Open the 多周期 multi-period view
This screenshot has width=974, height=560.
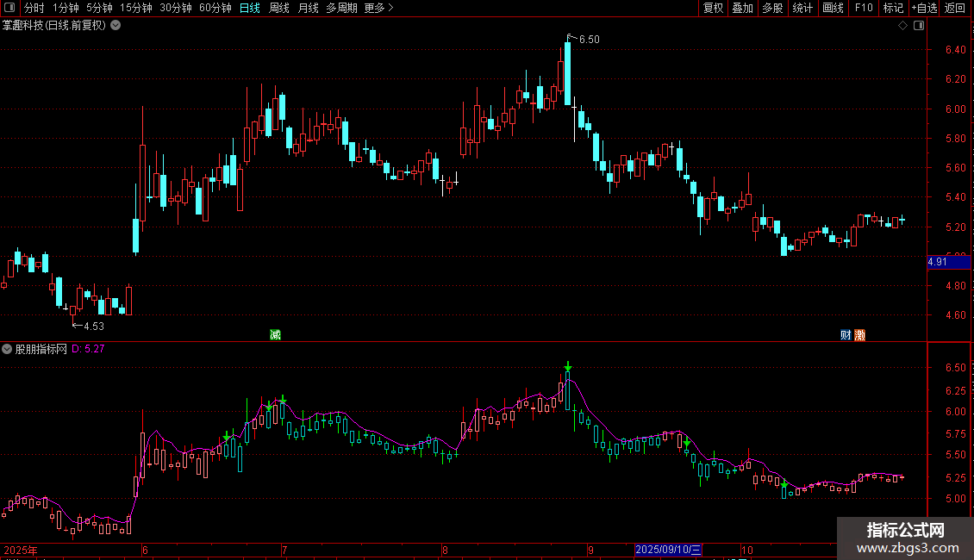click(341, 8)
